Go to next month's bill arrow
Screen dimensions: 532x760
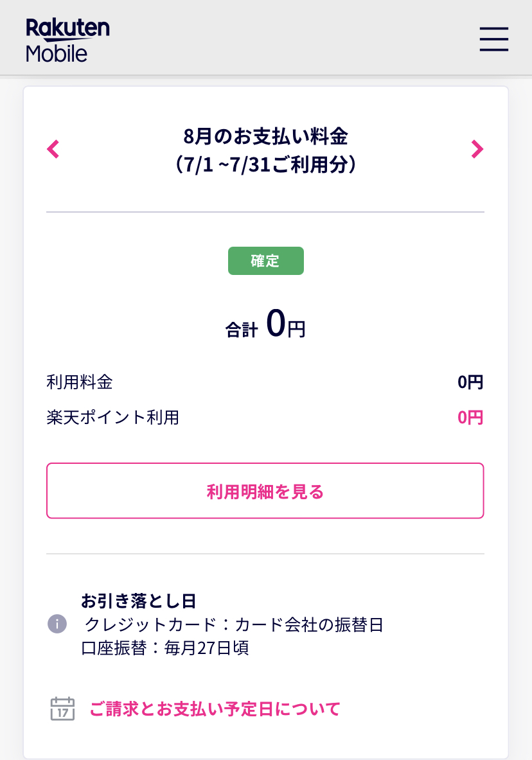click(x=477, y=149)
